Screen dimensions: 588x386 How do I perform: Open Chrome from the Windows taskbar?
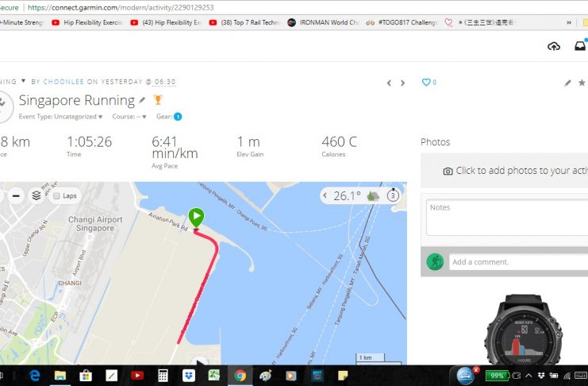coord(240,375)
